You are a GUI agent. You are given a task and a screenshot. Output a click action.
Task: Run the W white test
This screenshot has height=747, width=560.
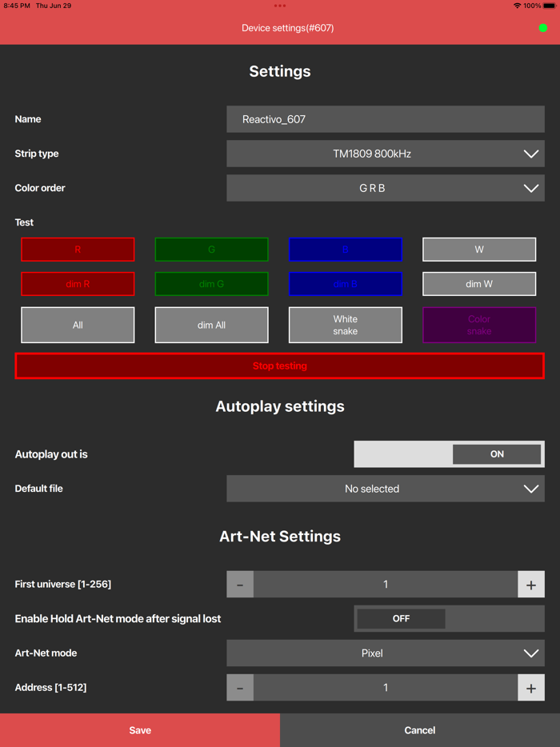click(479, 250)
